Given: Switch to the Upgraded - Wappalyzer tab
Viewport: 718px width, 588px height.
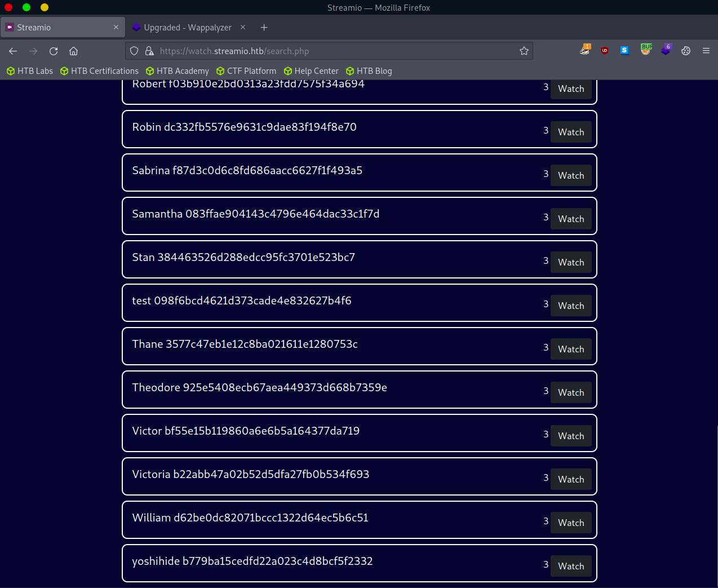Looking at the screenshot, I should [x=189, y=27].
